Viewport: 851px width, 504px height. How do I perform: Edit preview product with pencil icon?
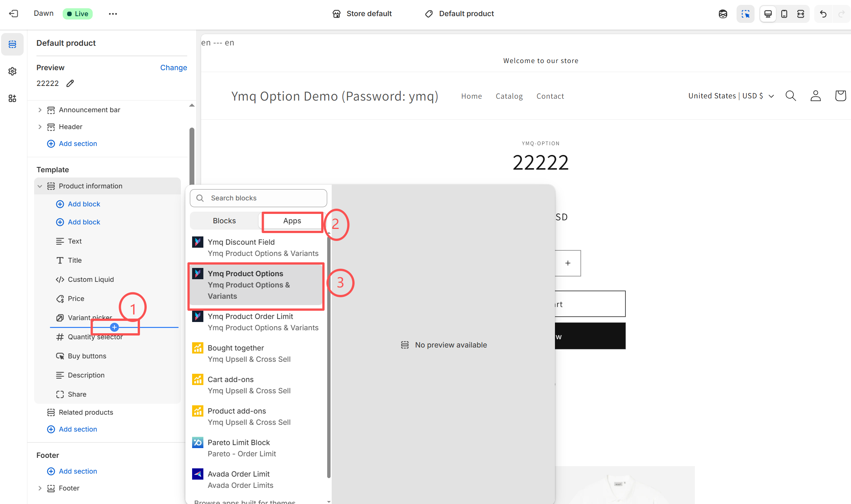(70, 83)
